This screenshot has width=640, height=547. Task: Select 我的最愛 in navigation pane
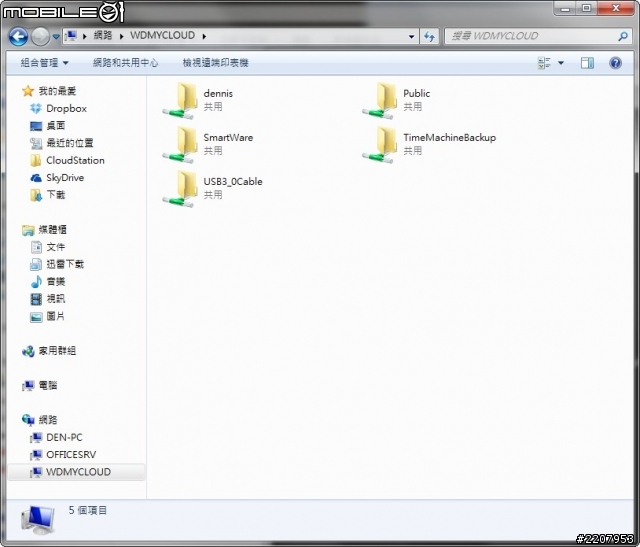[57, 91]
